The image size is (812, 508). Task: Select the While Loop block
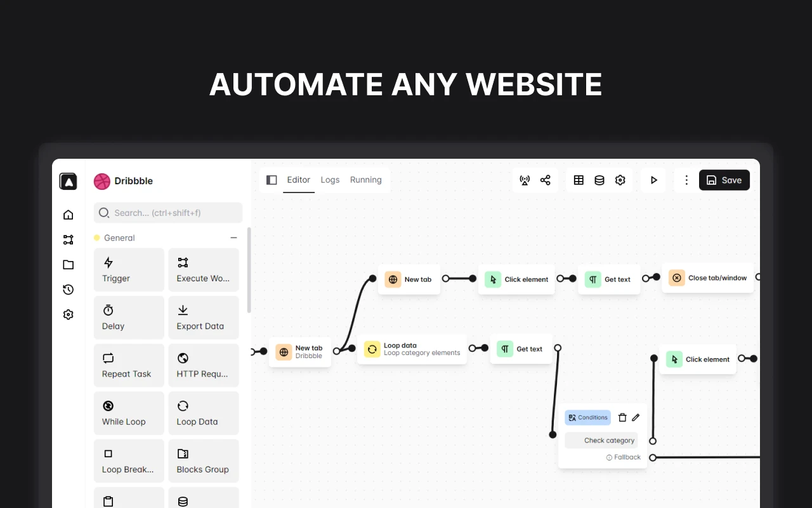[129, 413]
